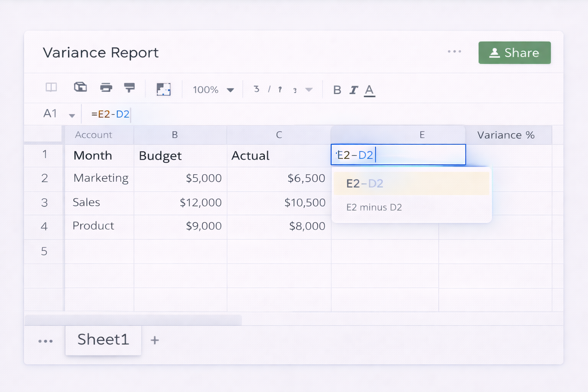Click the 3D box icon in toolbar
The image size is (588, 392).
pyautogui.click(x=80, y=87)
